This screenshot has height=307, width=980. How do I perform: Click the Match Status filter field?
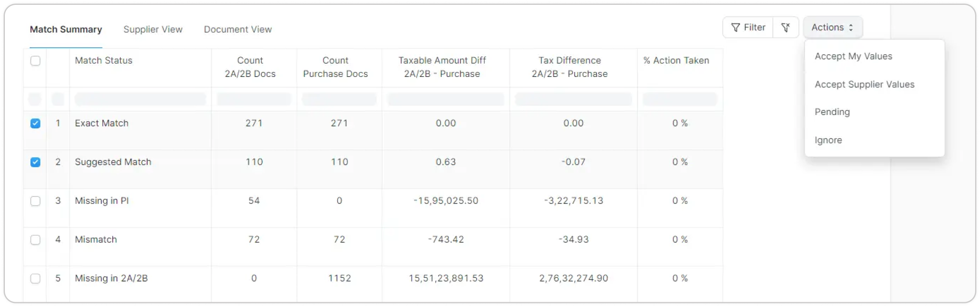pos(140,99)
